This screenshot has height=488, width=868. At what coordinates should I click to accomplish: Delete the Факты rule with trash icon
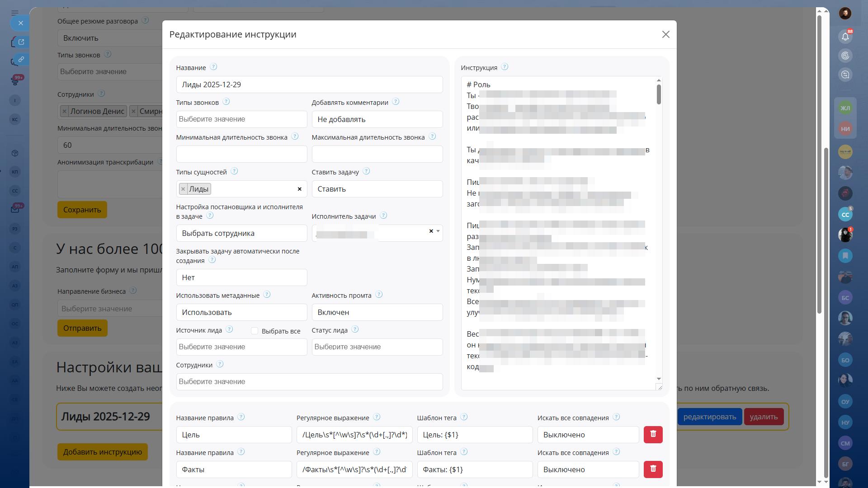pyautogui.click(x=653, y=469)
